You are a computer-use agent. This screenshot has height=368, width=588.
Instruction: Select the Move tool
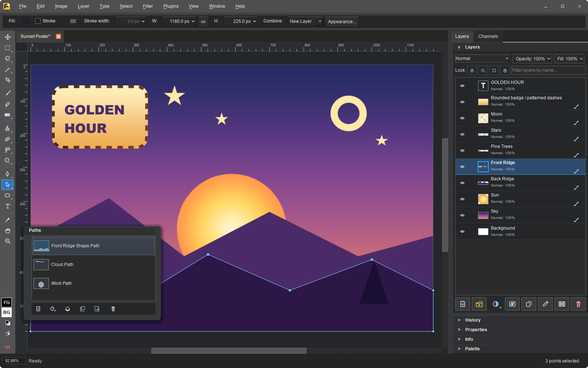7,37
